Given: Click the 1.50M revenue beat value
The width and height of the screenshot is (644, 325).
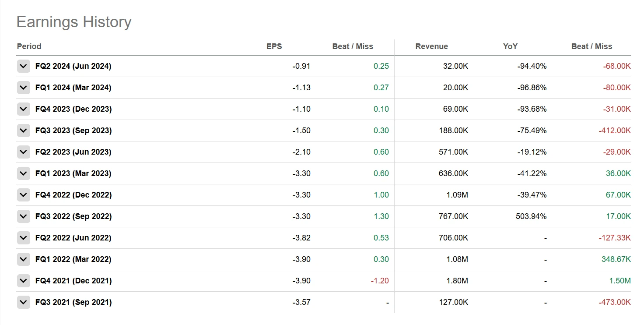Looking at the screenshot, I should point(619,281).
